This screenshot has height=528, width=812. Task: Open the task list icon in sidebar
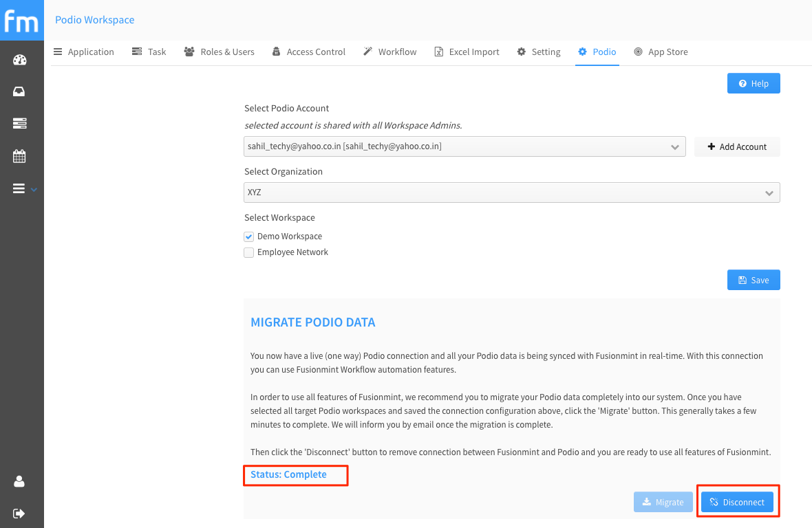pos(20,124)
